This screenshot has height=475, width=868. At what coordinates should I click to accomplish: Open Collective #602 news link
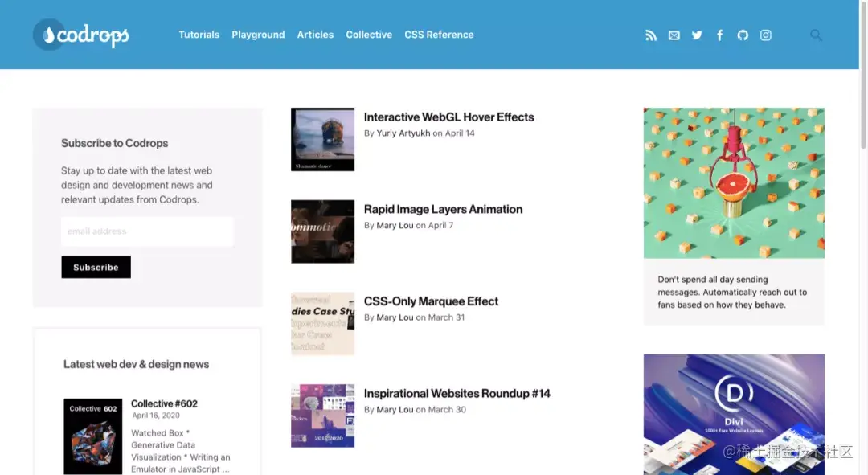click(x=164, y=403)
